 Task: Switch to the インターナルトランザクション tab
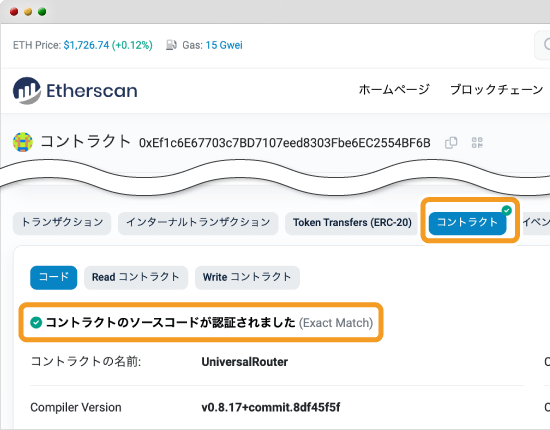point(198,223)
